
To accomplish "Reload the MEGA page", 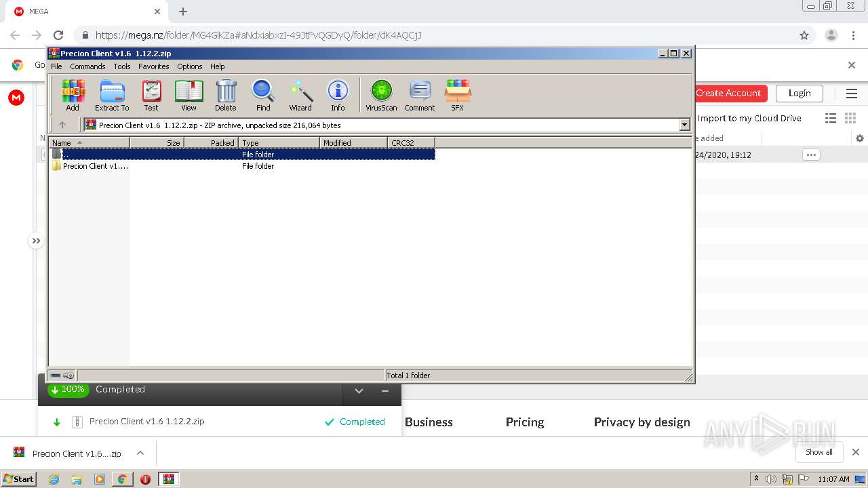I will (x=58, y=35).
